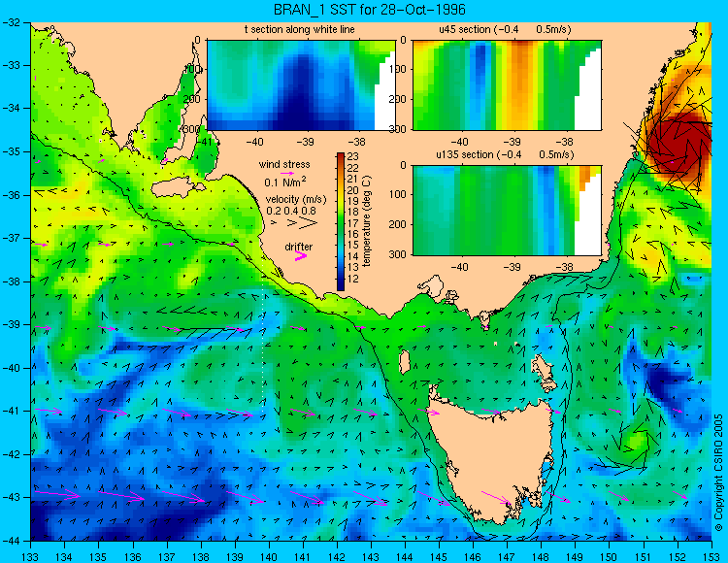Click the title "BRAN_1 SST for 28-Oct-1996"
The image size is (728, 563).
369,10
